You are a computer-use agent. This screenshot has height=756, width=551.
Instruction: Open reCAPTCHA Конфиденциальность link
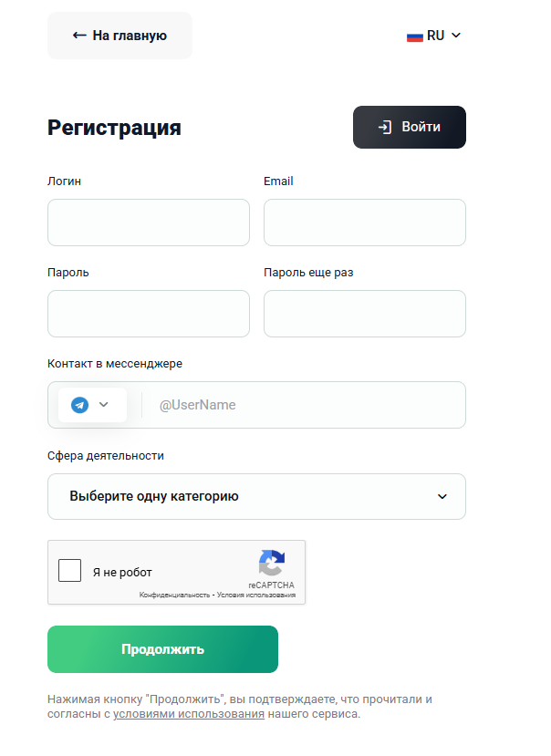coord(174,595)
